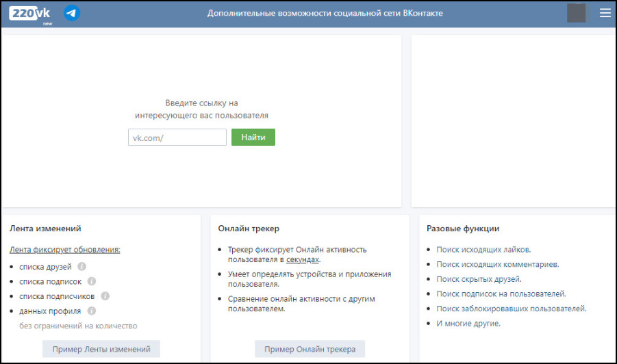Screen dimensions: 617x364
Task: Open Поиск исходящих лайков link
Action: click(x=483, y=250)
